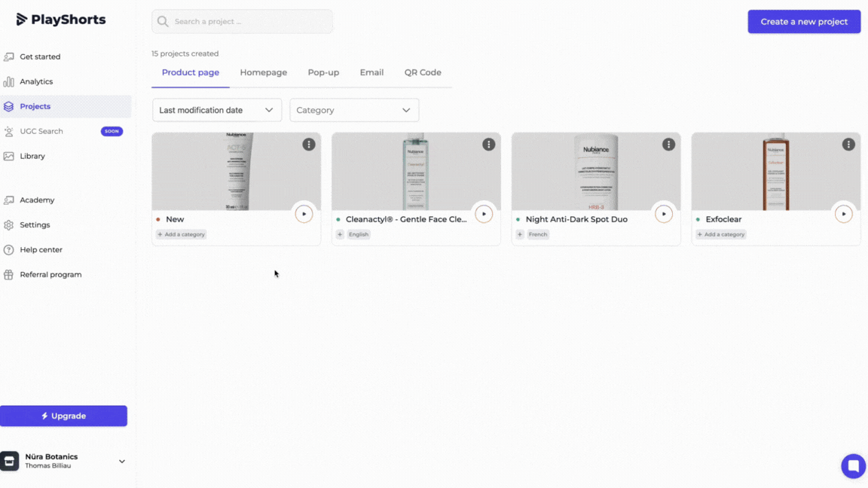868x488 pixels.
Task: Open the New project thumbnail
Action: pyautogui.click(x=237, y=171)
